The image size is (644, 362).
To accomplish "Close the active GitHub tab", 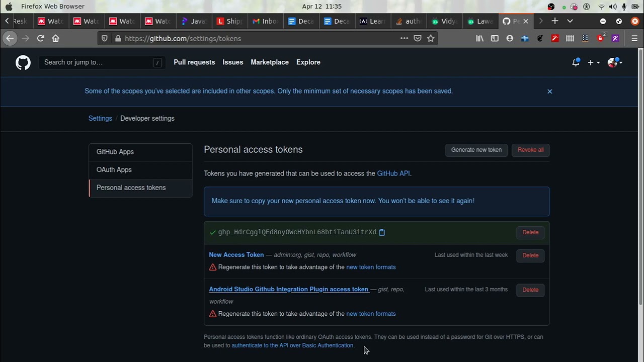I will [x=526, y=21].
